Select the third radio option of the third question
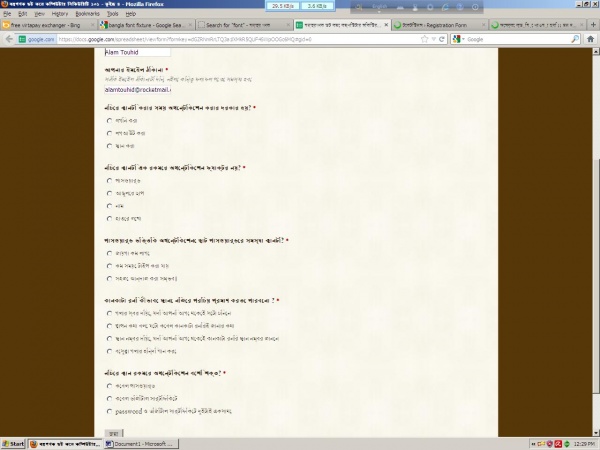 pos(109,279)
